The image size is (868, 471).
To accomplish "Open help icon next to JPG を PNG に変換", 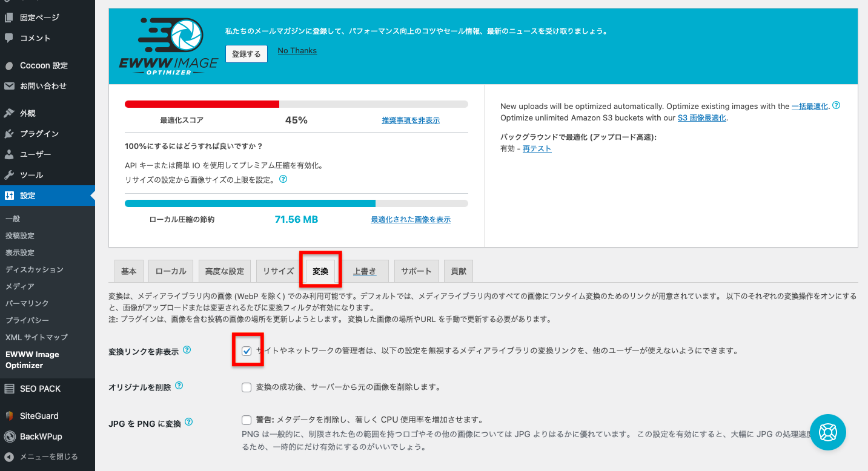I will (x=189, y=422).
